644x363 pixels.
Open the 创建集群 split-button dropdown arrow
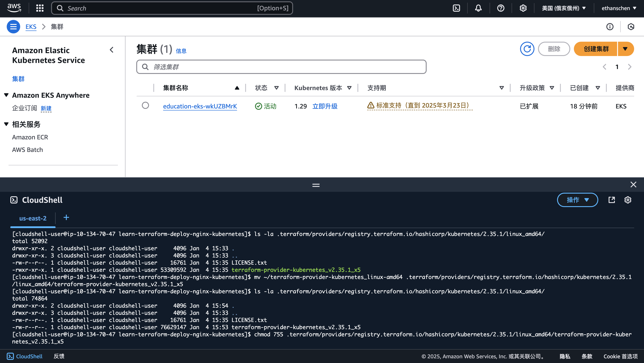click(x=625, y=49)
